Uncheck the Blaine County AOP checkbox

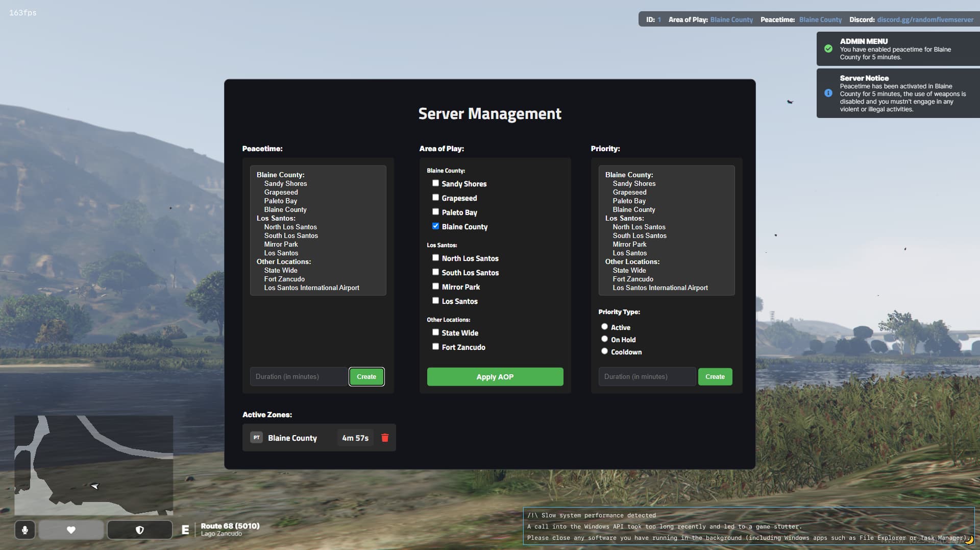435,226
